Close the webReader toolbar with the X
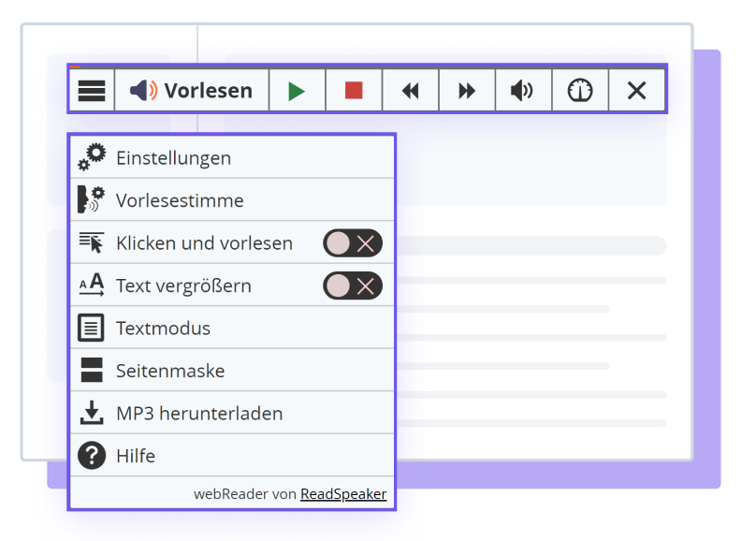This screenshot has height=541, width=756. [x=637, y=90]
